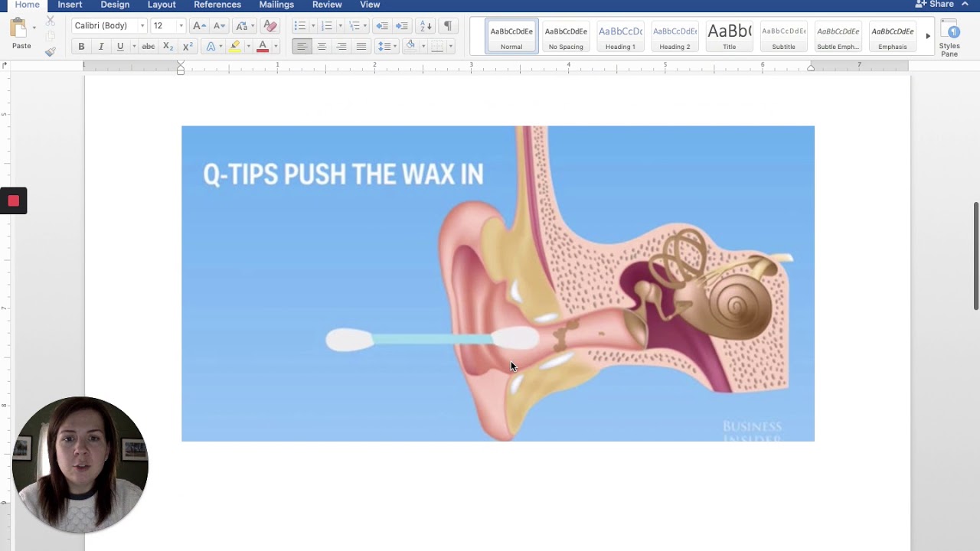
Task: Apply the Heading 1 style
Action: click(x=620, y=37)
